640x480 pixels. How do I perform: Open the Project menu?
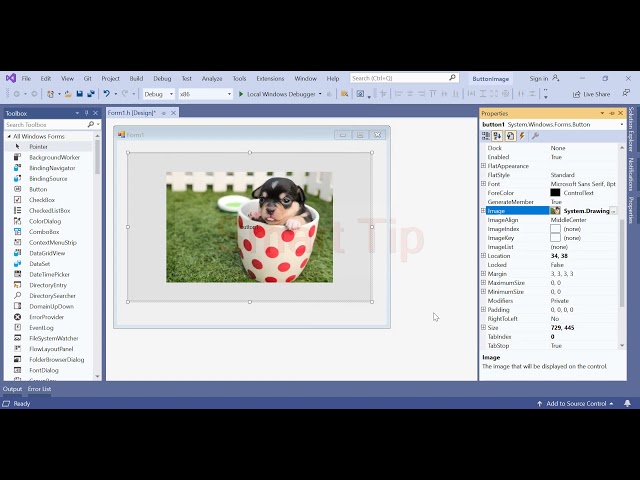pos(111,78)
